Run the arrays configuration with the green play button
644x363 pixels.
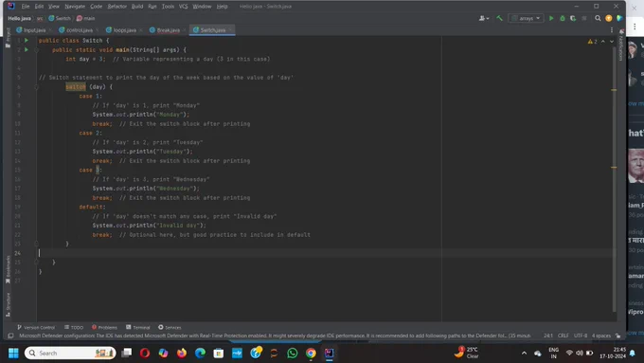(x=551, y=18)
